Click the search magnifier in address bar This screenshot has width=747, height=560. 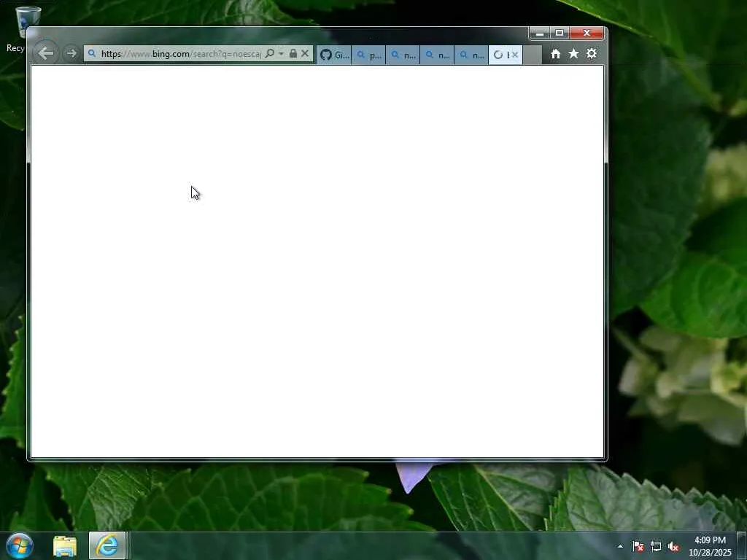pyautogui.click(x=270, y=53)
